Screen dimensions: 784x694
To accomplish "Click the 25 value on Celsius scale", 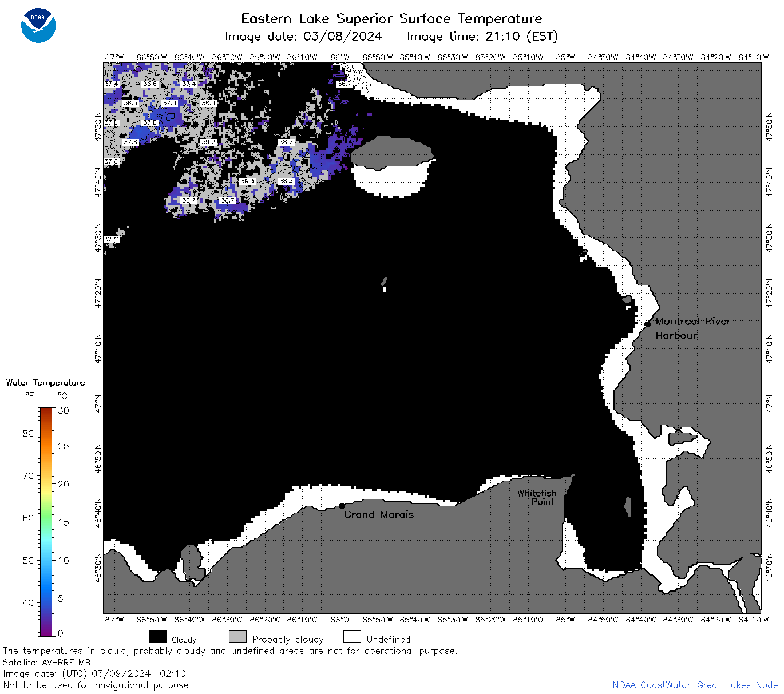I will [x=64, y=446].
